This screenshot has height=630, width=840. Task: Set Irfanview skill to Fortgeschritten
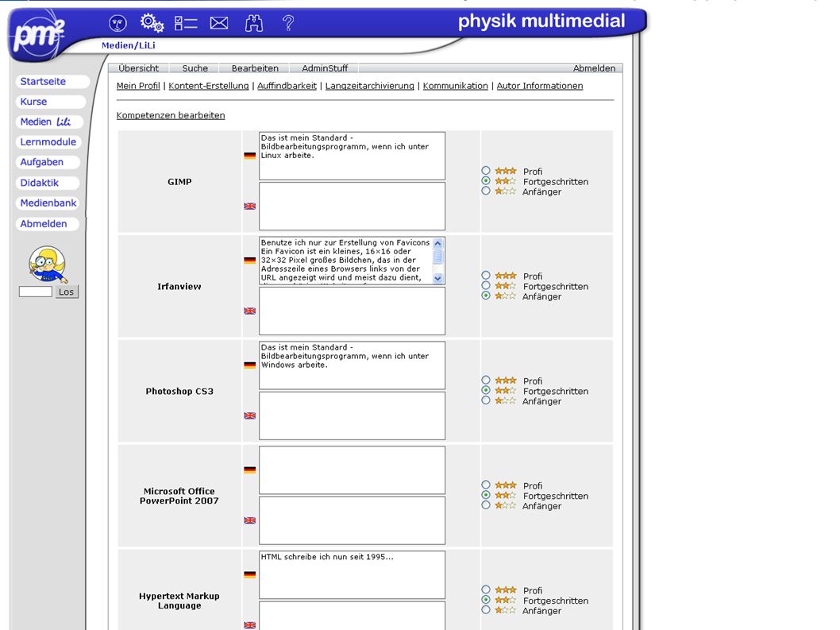[x=486, y=285]
